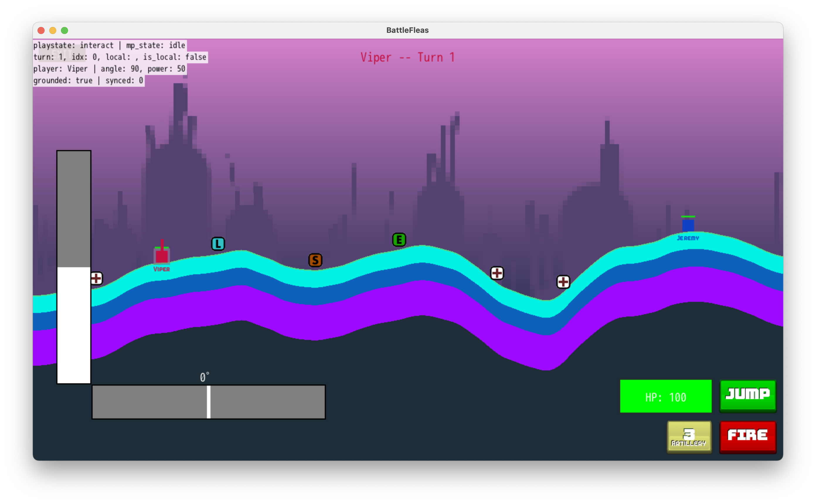Image resolution: width=816 pixels, height=504 pixels.
Task: Click the health cross beside the power bar
Action: (97, 278)
